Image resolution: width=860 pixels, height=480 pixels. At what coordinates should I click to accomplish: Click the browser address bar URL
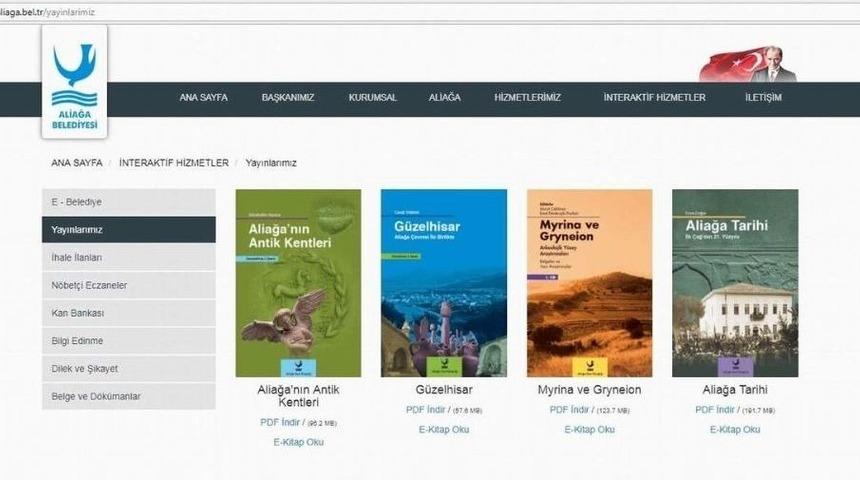pyautogui.click(x=47, y=12)
